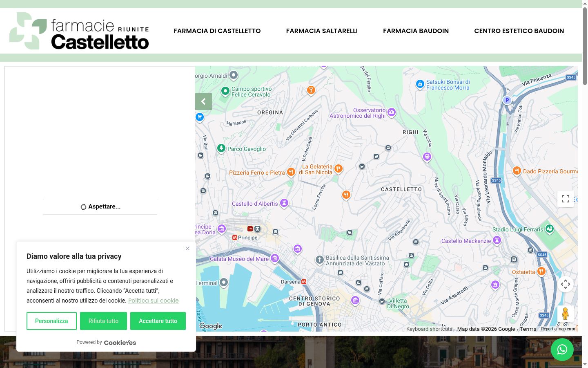588x368 pixels.
Task: Click the Terminal marker by the port
Action: [224, 282]
